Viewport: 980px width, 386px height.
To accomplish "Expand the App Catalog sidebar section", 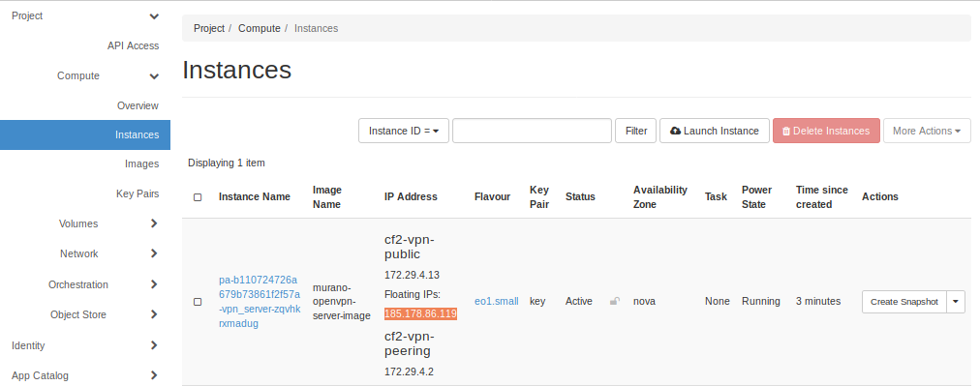I will click(x=154, y=375).
